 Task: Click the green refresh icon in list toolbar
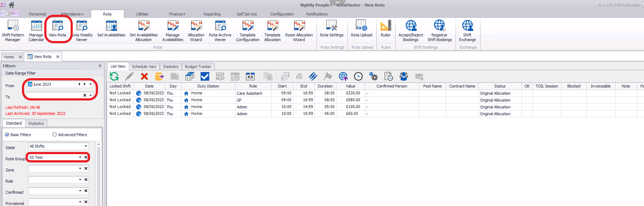(114, 76)
